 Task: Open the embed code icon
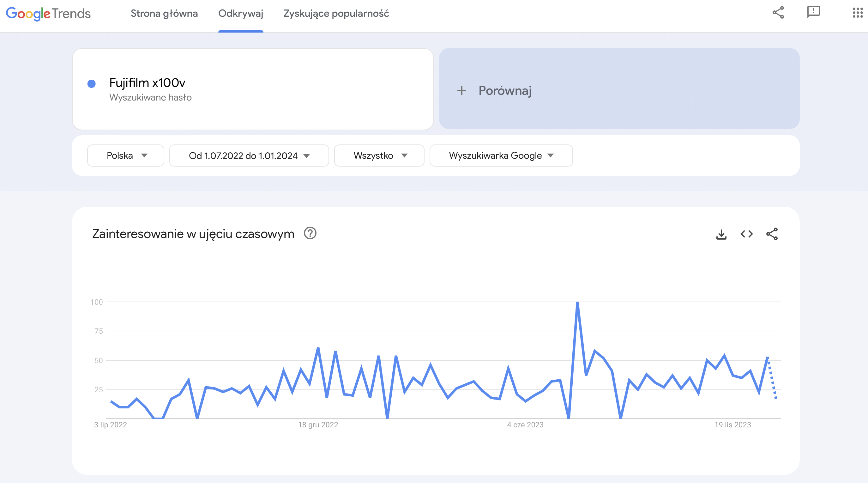(x=746, y=234)
